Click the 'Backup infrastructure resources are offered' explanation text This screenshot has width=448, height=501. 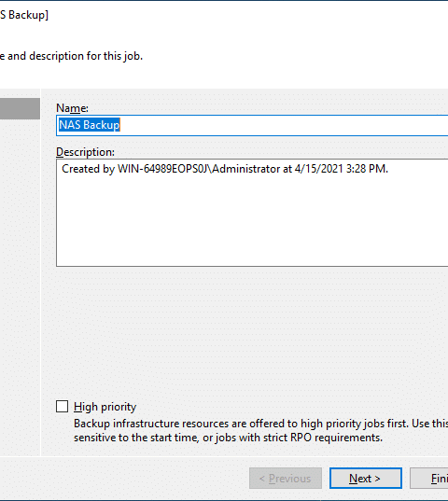[x=260, y=424]
